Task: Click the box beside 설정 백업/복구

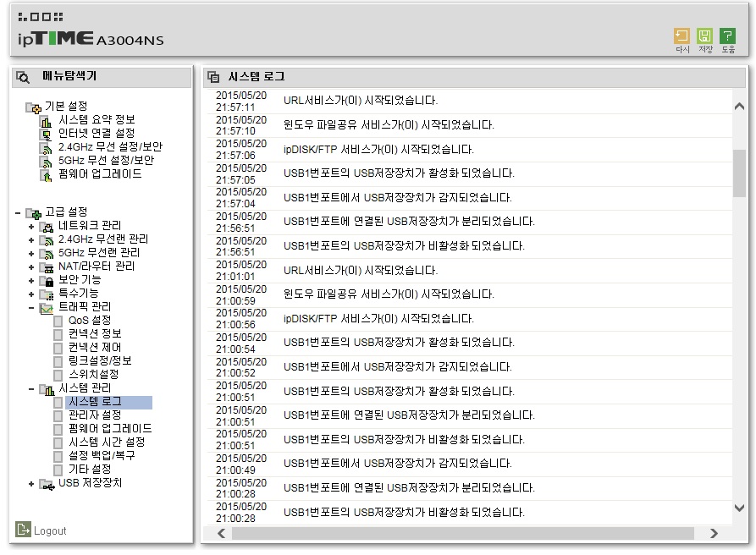Action: click(x=58, y=456)
